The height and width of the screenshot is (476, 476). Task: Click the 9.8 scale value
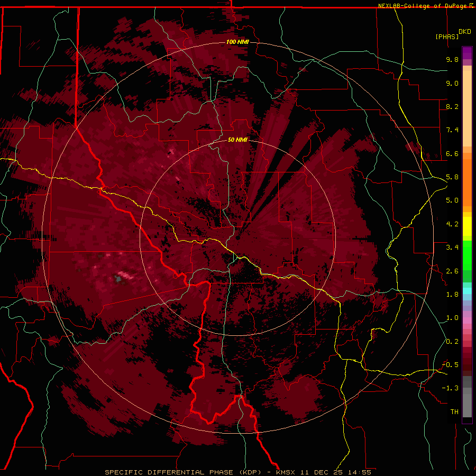(x=452, y=59)
